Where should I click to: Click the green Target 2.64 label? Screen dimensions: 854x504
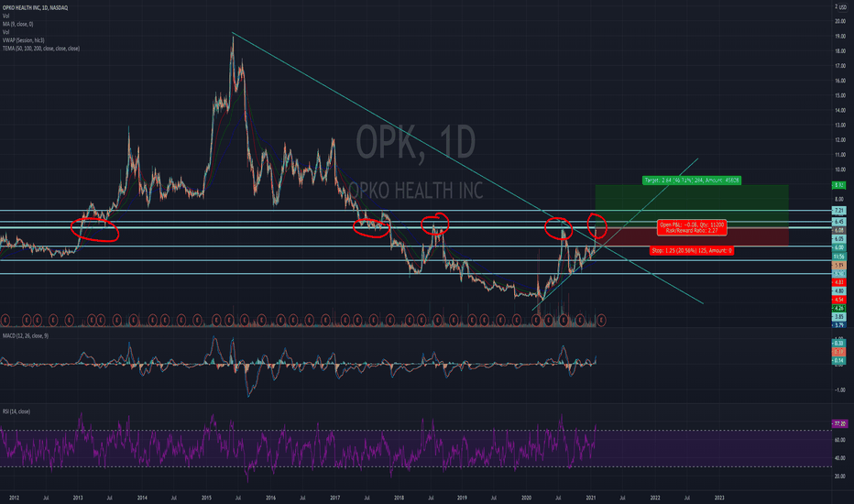point(691,181)
